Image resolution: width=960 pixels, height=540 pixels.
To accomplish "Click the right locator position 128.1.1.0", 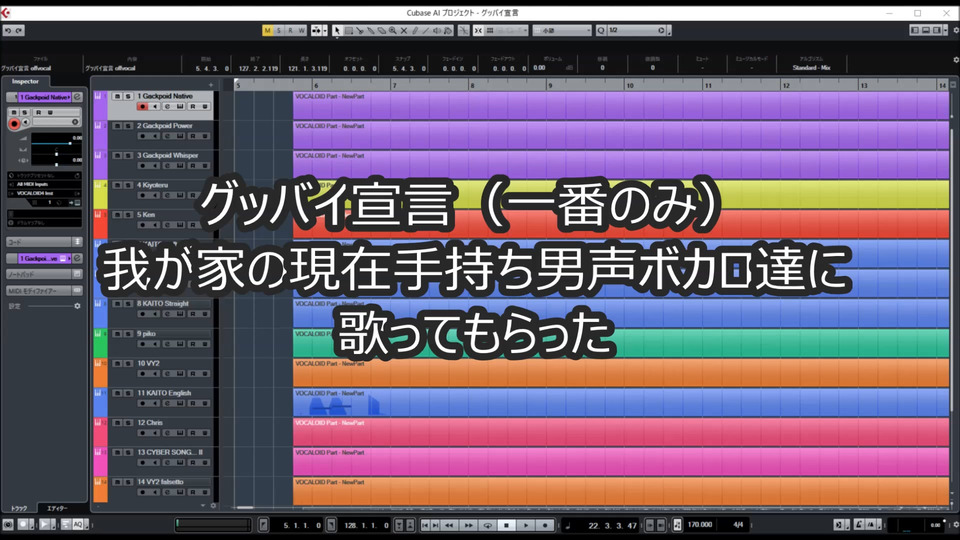I will tap(366, 525).
